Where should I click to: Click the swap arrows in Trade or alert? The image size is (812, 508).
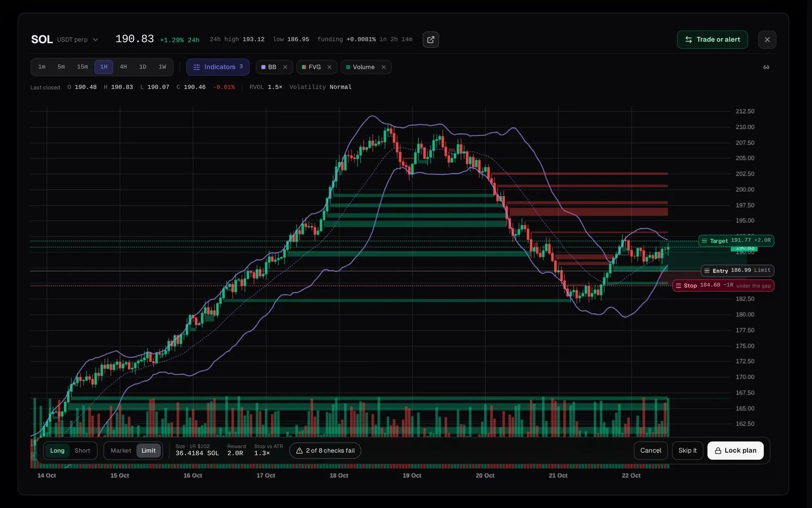click(689, 40)
